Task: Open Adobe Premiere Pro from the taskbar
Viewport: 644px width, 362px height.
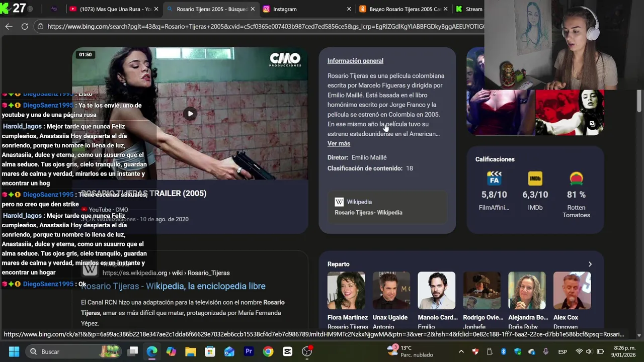Action: click(249, 351)
